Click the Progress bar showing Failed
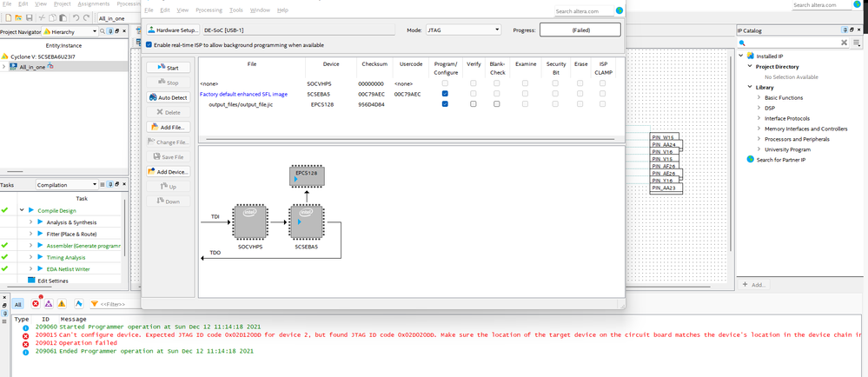Viewport: 868px width, 377px height. pos(580,30)
